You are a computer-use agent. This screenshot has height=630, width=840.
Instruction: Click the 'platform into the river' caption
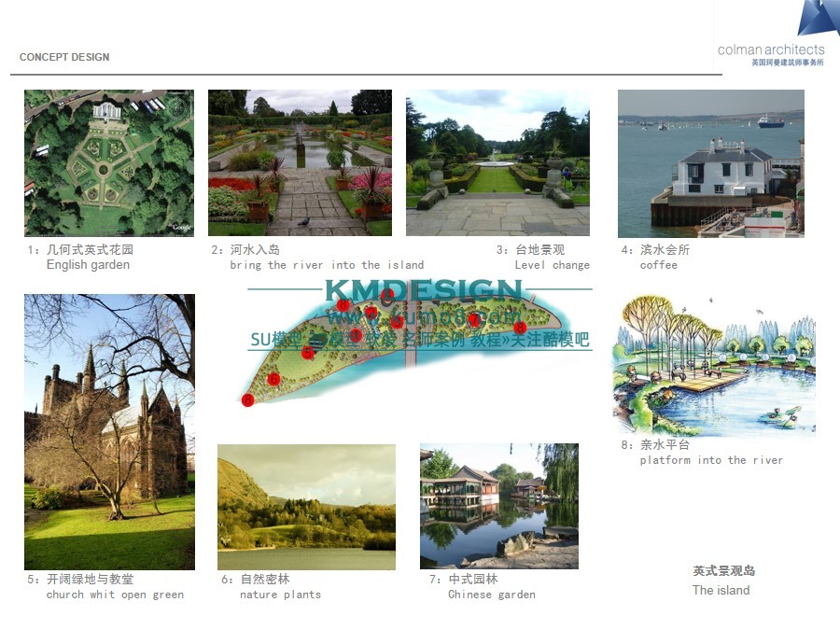pos(711,460)
